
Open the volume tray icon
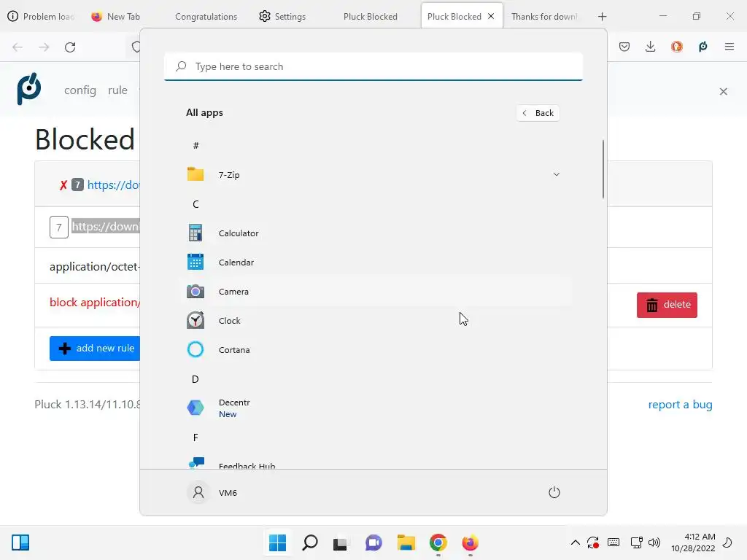pyautogui.click(x=654, y=542)
